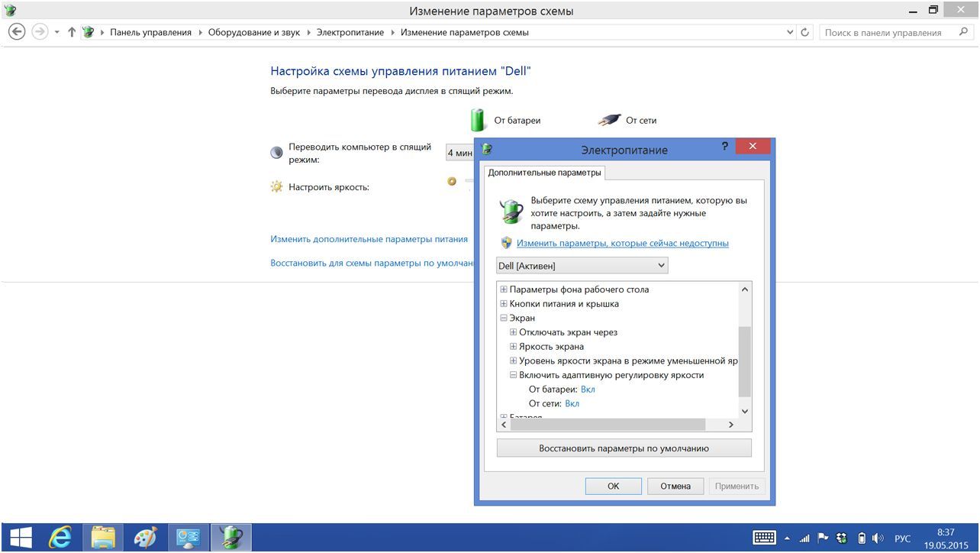Toggle the От батареи value Вкл
This screenshot has width=980, height=553.
pos(587,390)
